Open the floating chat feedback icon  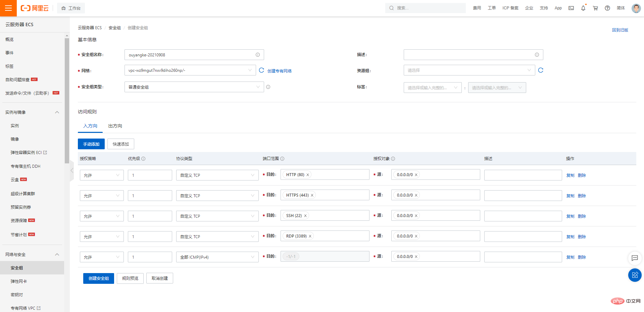coord(635,258)
